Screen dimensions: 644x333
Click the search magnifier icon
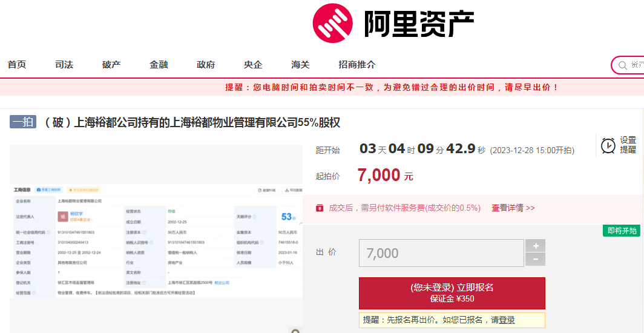click(x=622, y=65)
